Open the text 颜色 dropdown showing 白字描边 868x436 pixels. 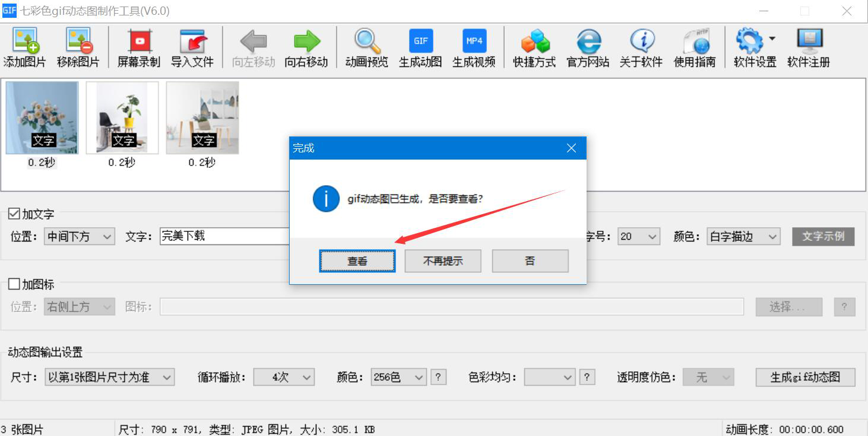(x=744, y=236)
